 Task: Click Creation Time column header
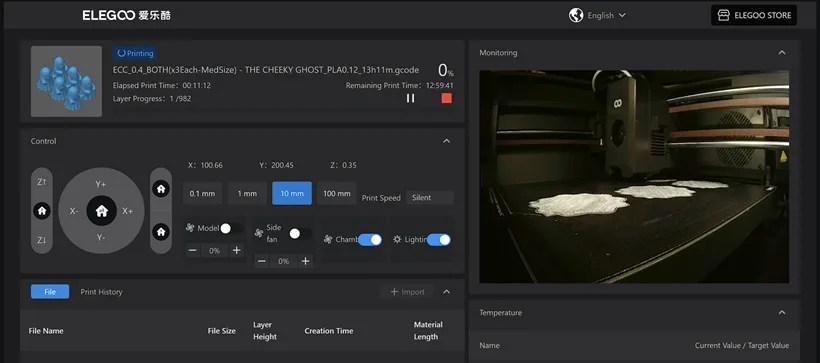(x=328, y=331)
